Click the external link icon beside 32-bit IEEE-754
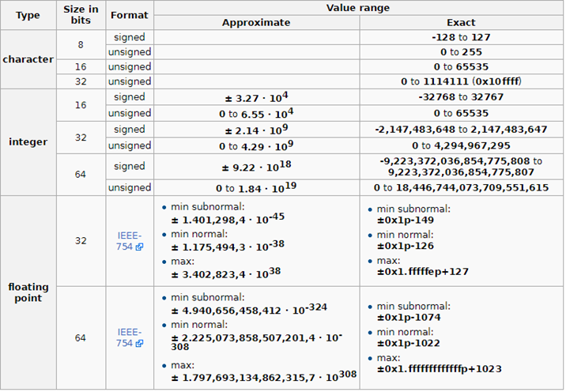The height and width of the screenshot is (392, 566). 139,247
